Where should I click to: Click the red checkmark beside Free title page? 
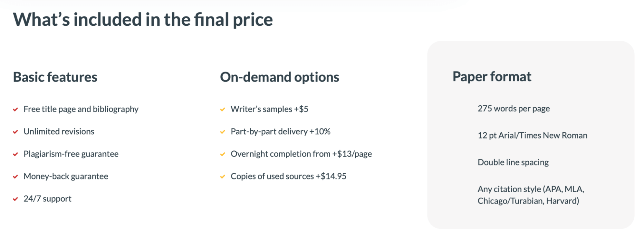(15, 110)
